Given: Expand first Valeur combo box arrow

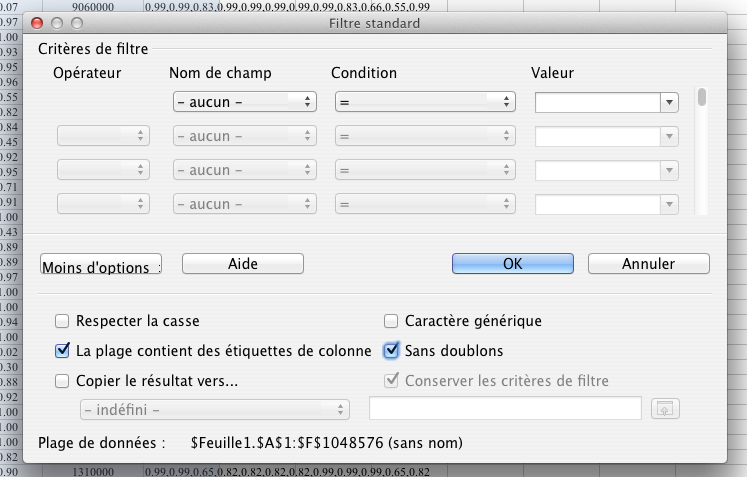Looking at the screenshot, I should click(669, 102).
